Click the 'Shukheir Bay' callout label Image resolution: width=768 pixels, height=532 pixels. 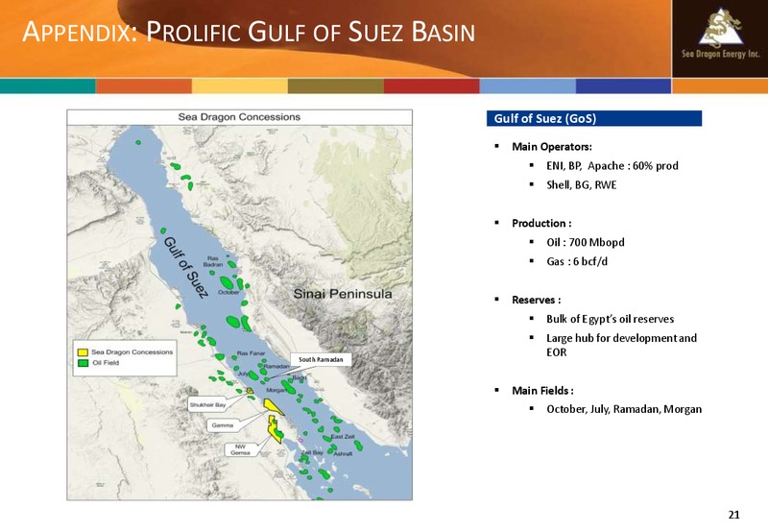click(x=207, y=405)
